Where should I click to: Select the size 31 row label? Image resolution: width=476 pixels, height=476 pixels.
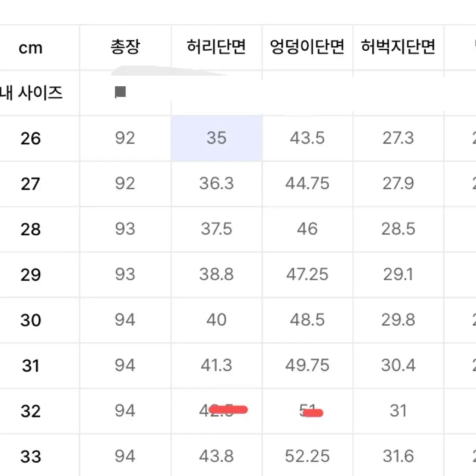[x=30, y=365]
